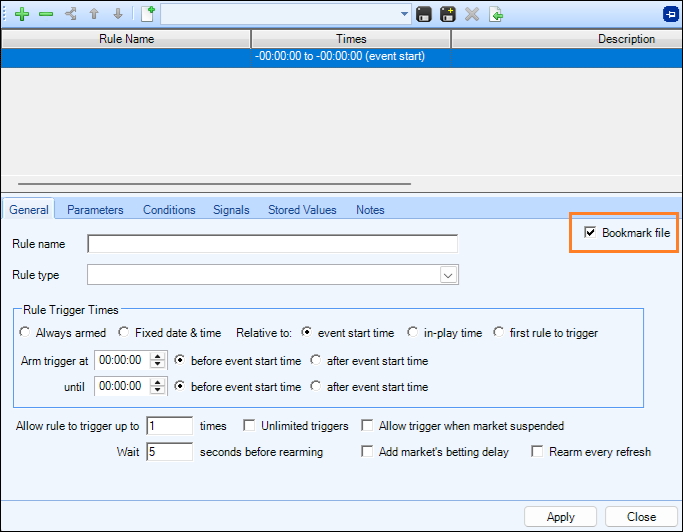683x532 pixels.
Task: Click the green plus add rule icon
Action: 22,14
